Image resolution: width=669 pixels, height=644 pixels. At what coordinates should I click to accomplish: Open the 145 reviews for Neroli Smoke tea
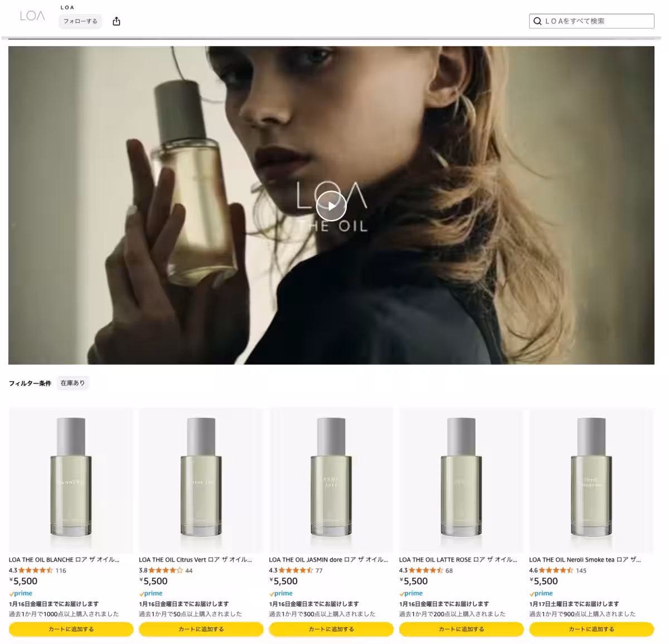(x=581, y=570)
